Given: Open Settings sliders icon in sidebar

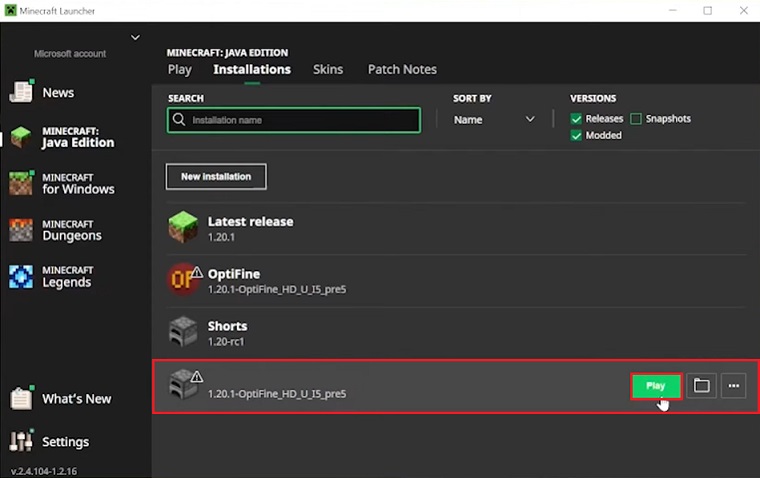Looking at the screenshot, I should coord(21,441).
